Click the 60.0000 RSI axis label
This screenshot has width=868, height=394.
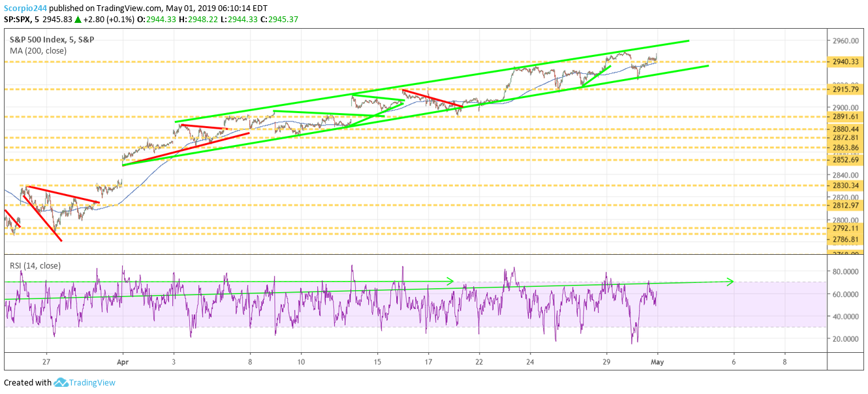click(x=845, y=294)
